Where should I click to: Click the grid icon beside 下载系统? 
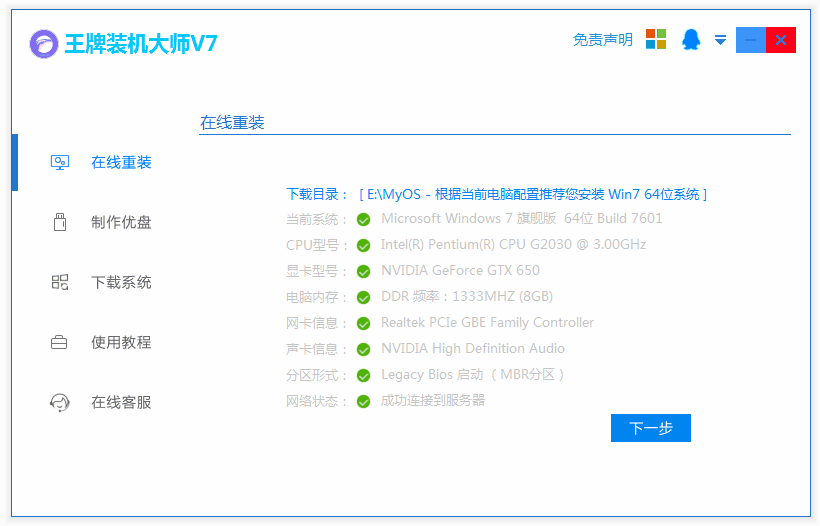pos(60,282)
